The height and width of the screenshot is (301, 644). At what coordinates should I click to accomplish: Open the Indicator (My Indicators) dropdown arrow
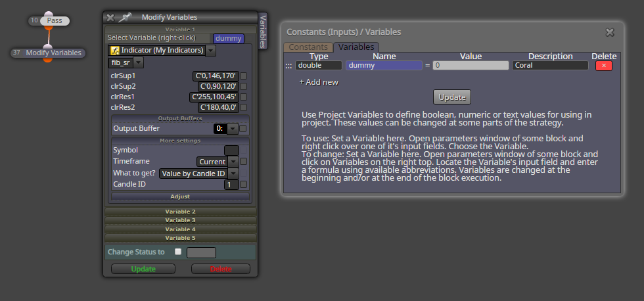point(210,51)
